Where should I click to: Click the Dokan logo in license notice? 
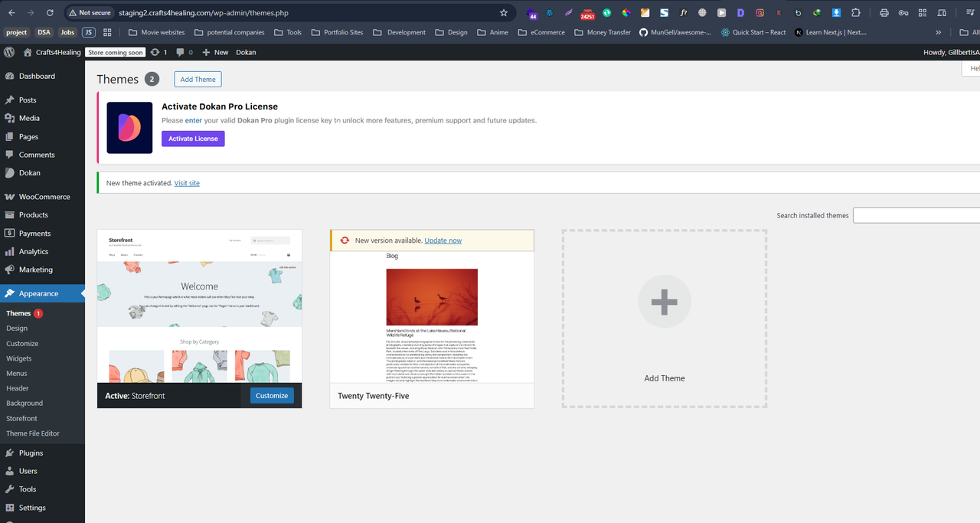[129, 128]
